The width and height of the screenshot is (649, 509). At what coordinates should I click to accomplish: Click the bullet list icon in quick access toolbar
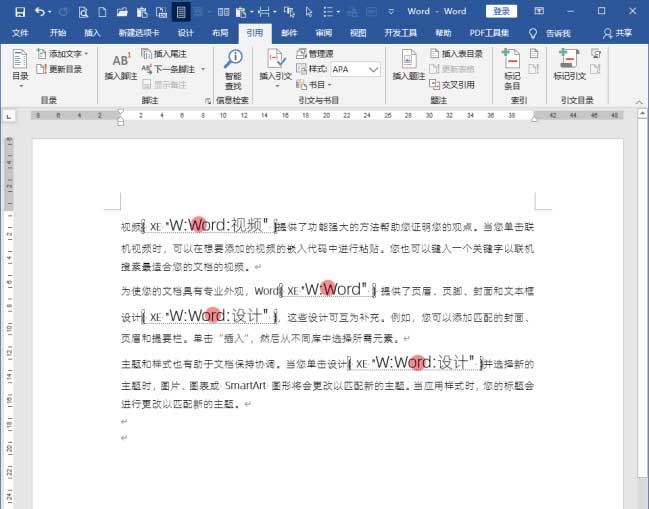pyautogui.click(x=328, y=12)
